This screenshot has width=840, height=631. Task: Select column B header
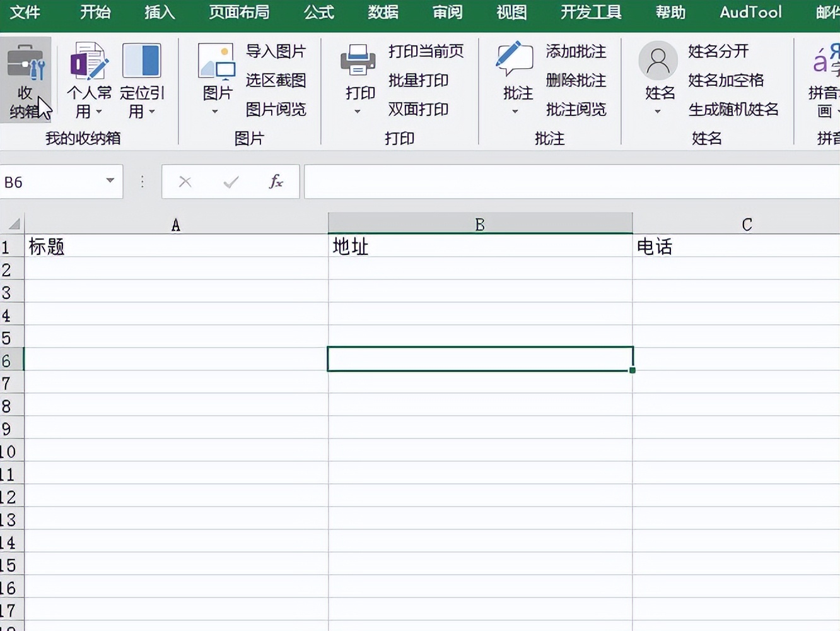479,223
